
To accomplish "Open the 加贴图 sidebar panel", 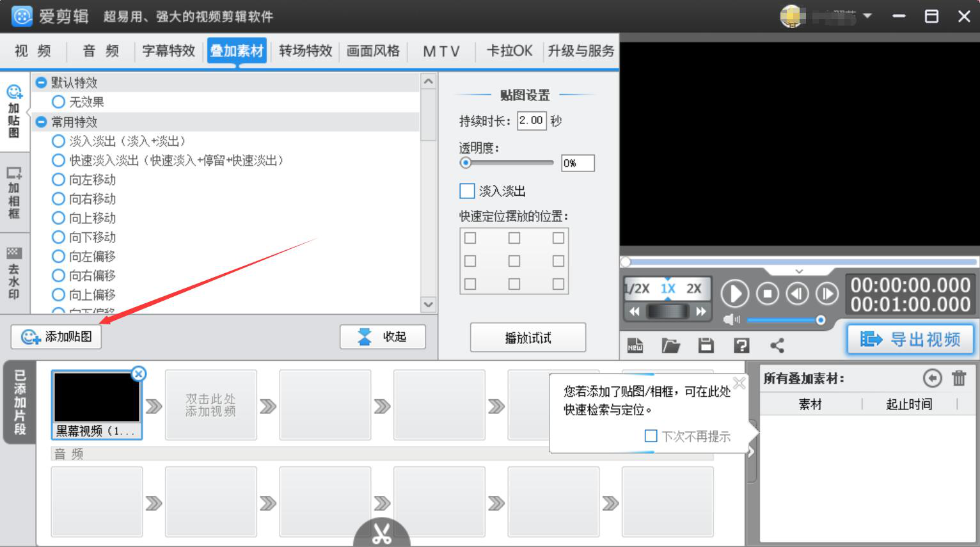I will [14, 111].
